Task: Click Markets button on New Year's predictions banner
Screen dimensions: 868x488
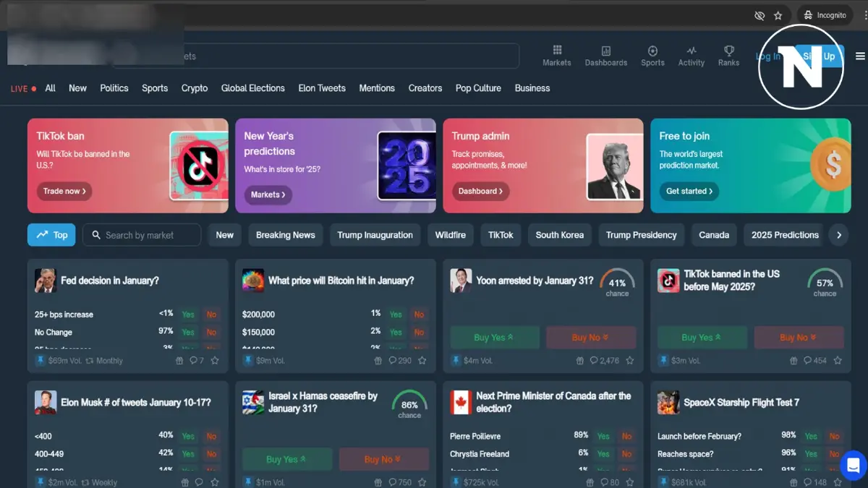Action: point(268,194)
